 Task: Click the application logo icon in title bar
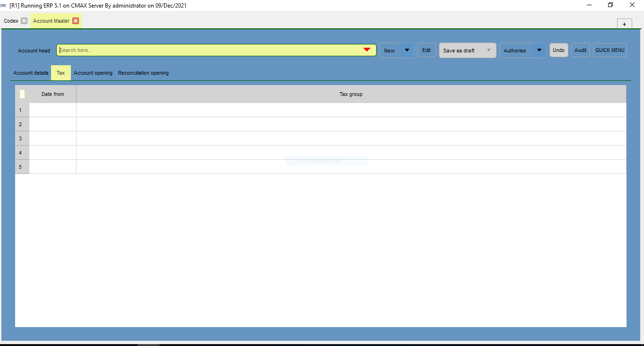click(3, 5)
